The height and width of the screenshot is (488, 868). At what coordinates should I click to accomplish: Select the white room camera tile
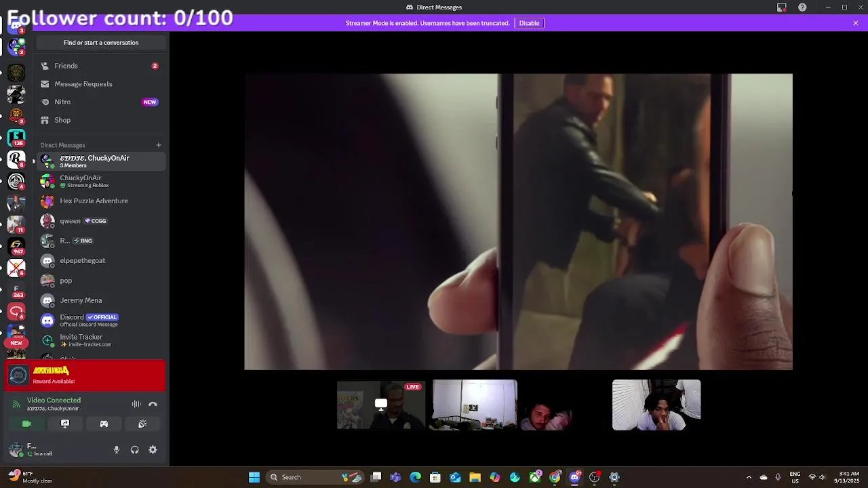[475, 405]
